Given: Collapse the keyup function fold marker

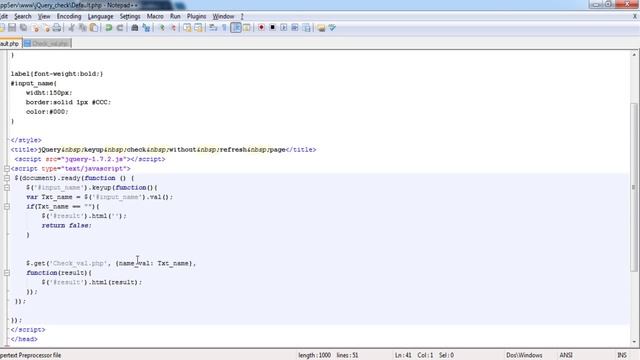Looking at the screenshot, I should tap(7, 187).
